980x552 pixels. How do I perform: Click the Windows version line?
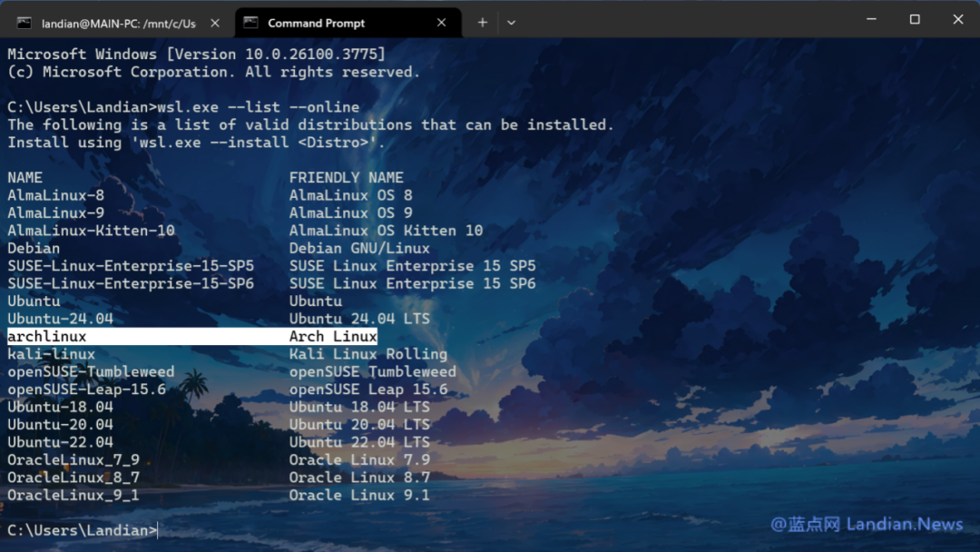point(197,54)
